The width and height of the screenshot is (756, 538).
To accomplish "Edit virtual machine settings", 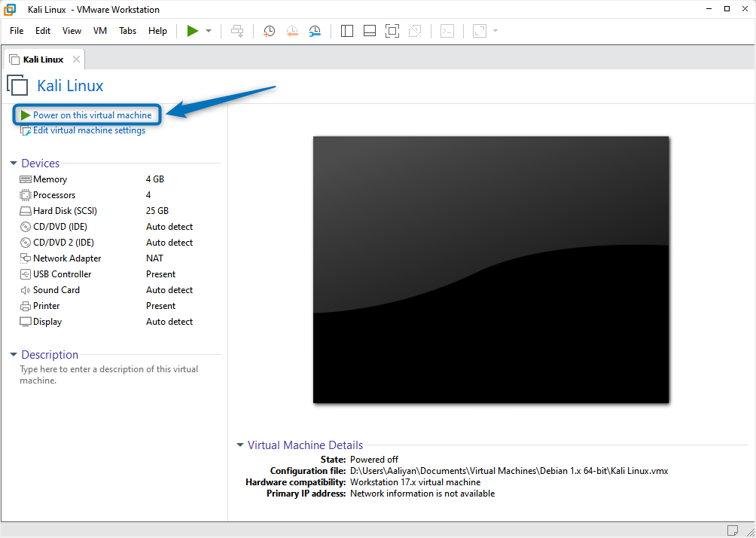I will click(x=87, y=130).
